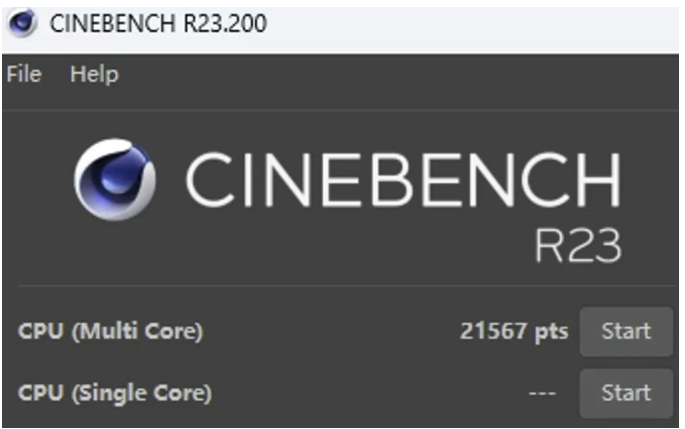
Task: Click the CPU (Multi Core) label
Action: (x=110, y=332)
